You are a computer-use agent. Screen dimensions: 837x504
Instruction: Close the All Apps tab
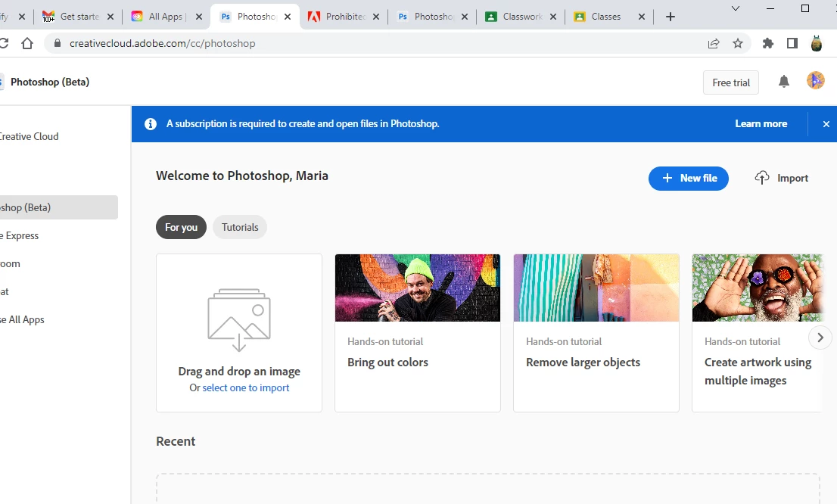[199, 17]
